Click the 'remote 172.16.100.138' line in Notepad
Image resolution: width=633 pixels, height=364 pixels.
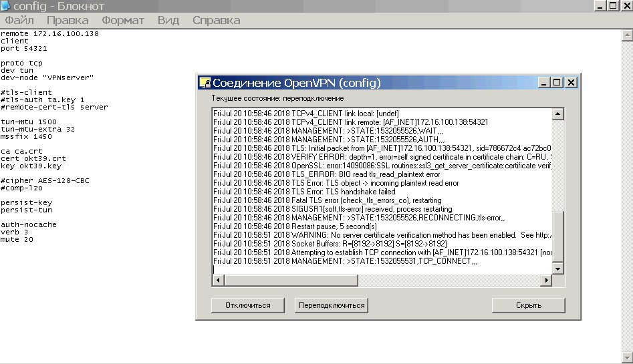pyautogui.click(x=49, y=34)
